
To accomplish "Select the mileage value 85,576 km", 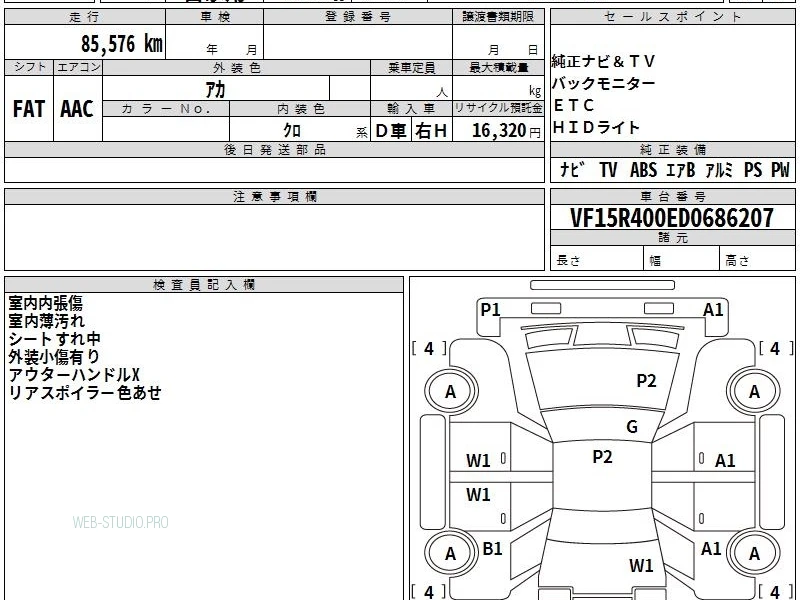I will tap(121, 44).
